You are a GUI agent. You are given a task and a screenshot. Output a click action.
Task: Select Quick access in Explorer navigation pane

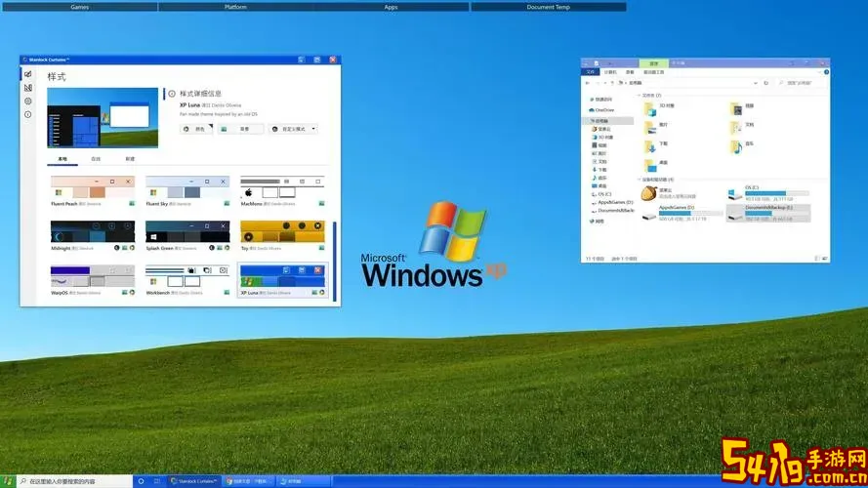point(601,100)
